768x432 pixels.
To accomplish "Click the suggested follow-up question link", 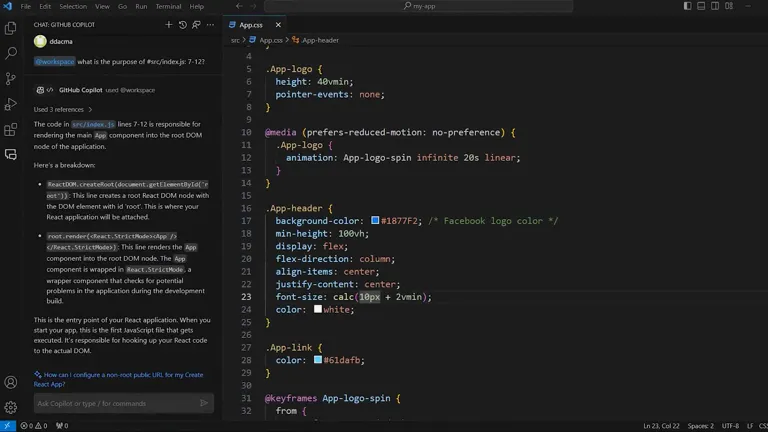I will click(x=119, y=379).
